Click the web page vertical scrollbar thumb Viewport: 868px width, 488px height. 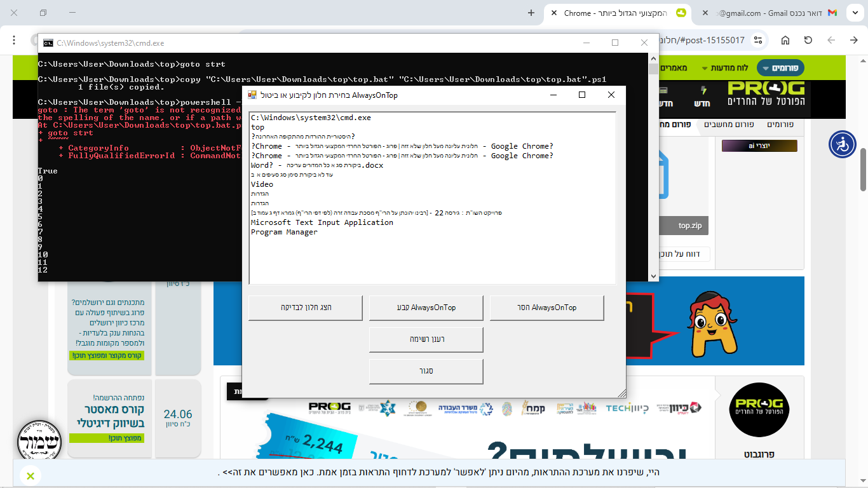point(863,169)
